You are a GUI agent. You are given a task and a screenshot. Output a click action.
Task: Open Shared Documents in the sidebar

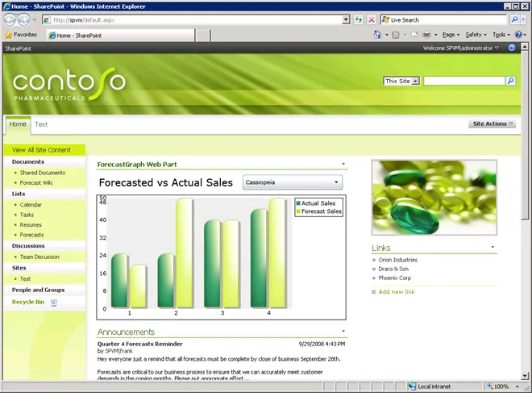[43, 173]
